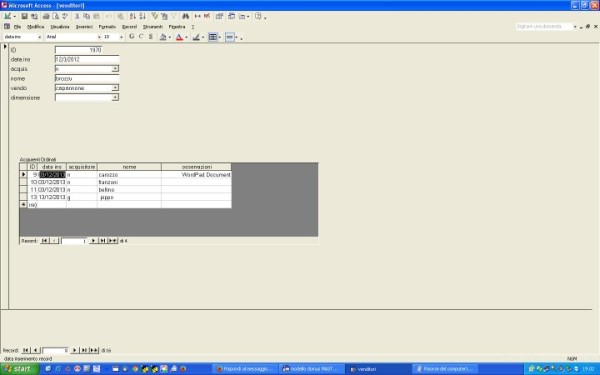Toggle underline S formatting button
Viewport: 600px width, 375px height.
(x=150, y=37)
